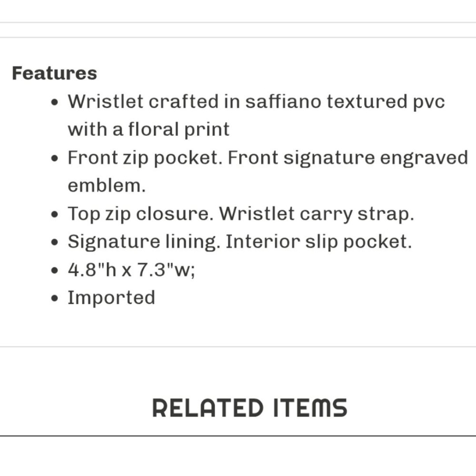
Task: Click the Signature lining bullet text
Action: click(x=144, y=242)
